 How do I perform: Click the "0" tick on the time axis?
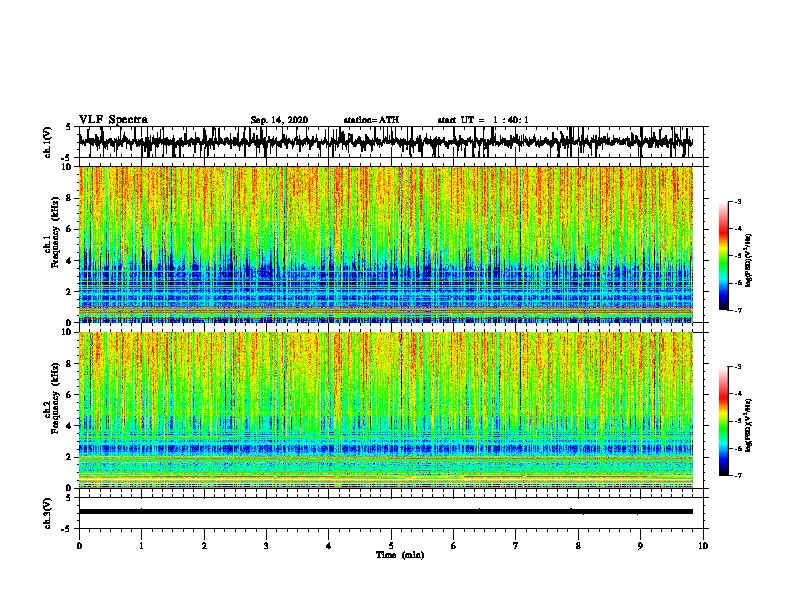click(x=79, y=546)
